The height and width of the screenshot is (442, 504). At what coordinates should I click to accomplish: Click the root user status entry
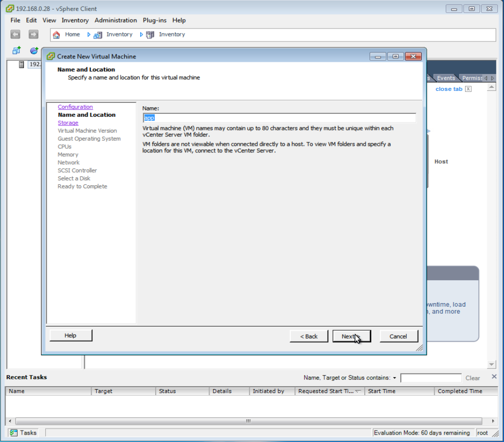(483, 433)
